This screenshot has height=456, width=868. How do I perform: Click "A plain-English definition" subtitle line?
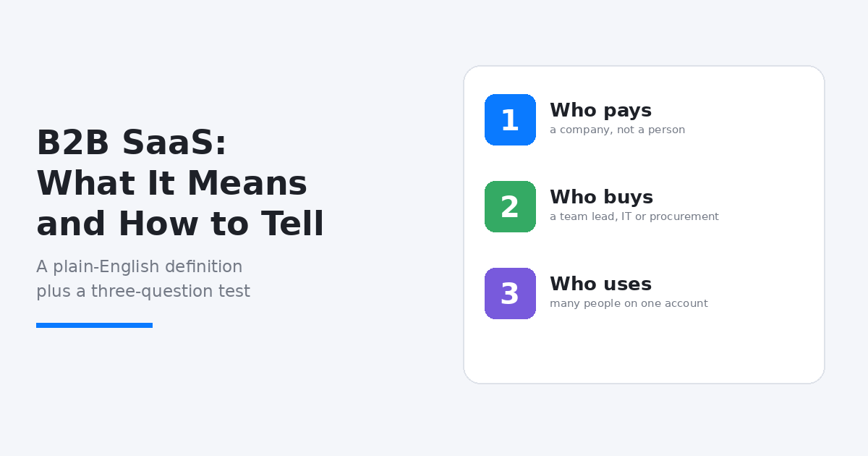[x=140, y=267]
